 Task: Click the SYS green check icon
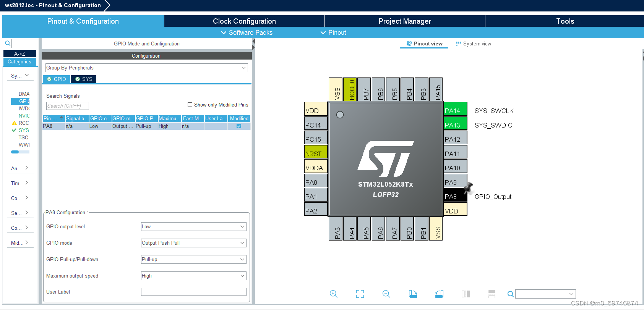[x=14, y=130]
